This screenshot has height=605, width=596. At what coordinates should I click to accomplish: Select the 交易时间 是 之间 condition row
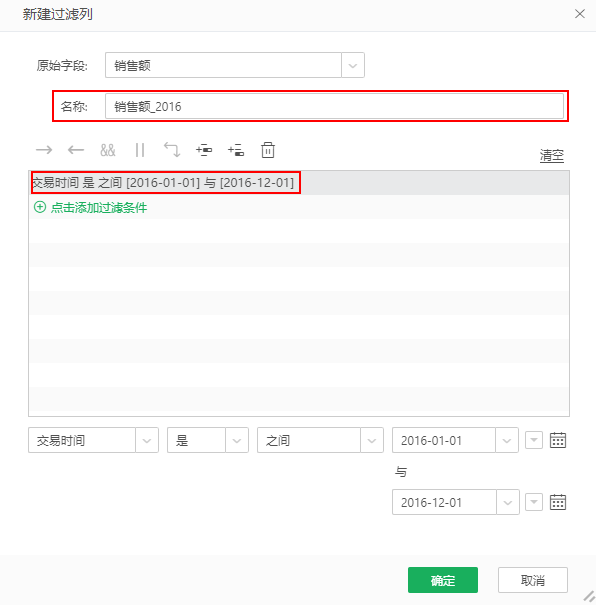tap(299, 183)
